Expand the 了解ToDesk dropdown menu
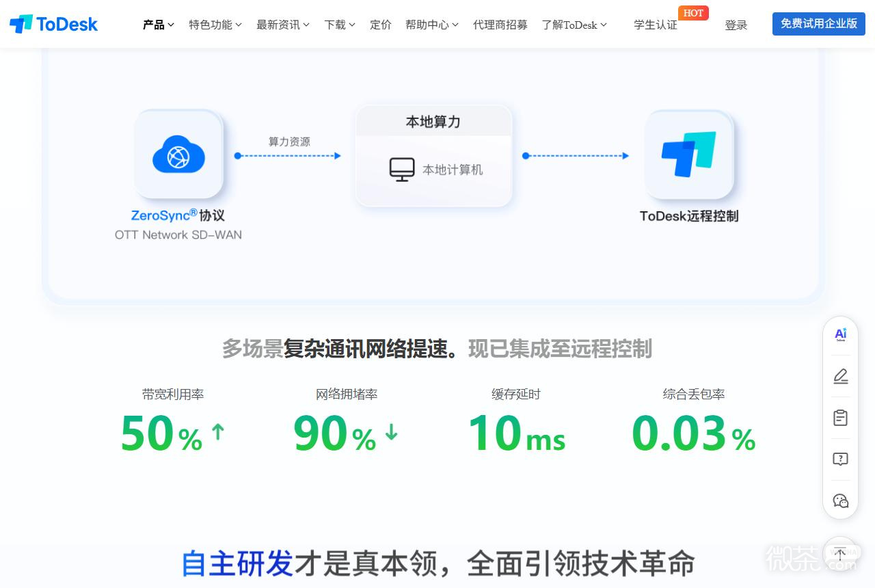Screen dimensions: 875x588 coord(574,25)
